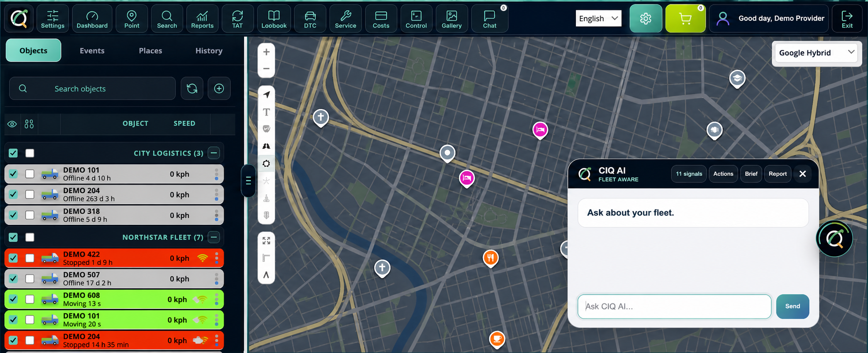Collapse side panel with handle button
Screen dimensions: 868x353
pyautogui.click(x=248, y=181)
